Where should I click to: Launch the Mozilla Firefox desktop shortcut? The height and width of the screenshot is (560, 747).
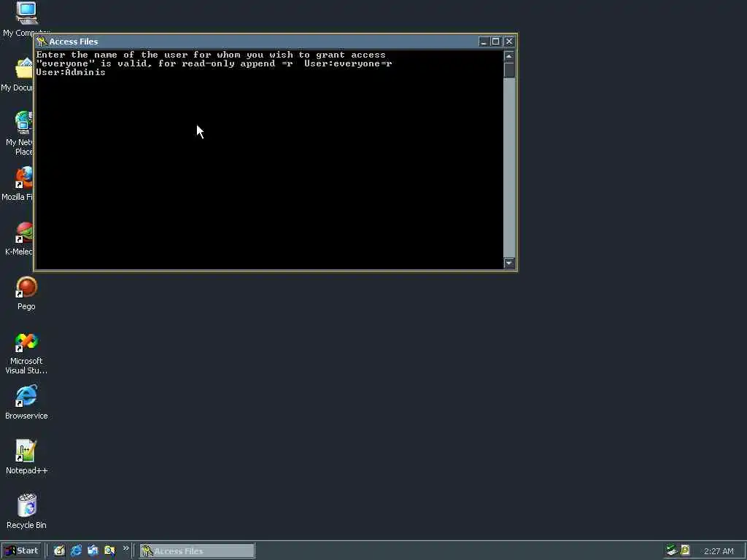pyautogui.click(x=24, y=178)
